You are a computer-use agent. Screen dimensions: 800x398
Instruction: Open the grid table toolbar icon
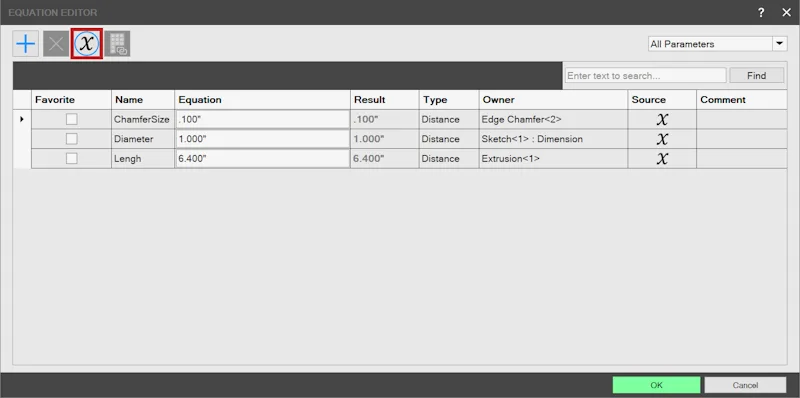117,44
